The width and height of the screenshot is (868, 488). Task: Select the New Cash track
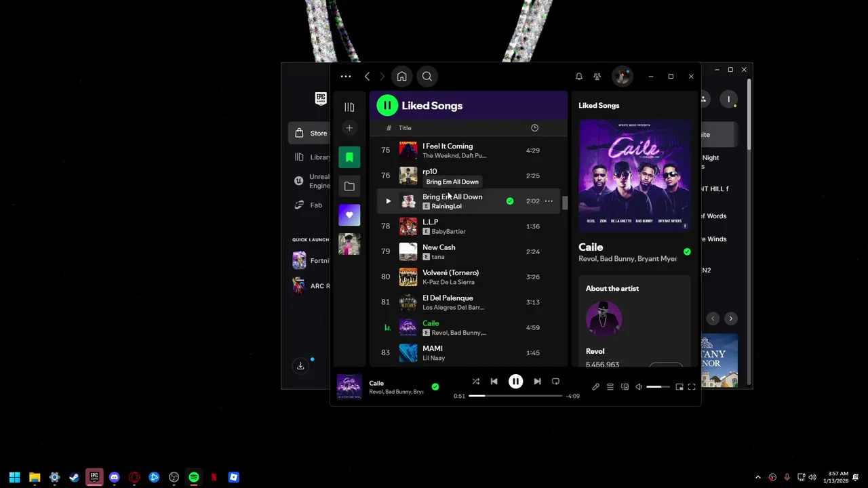tap(468, 251)
